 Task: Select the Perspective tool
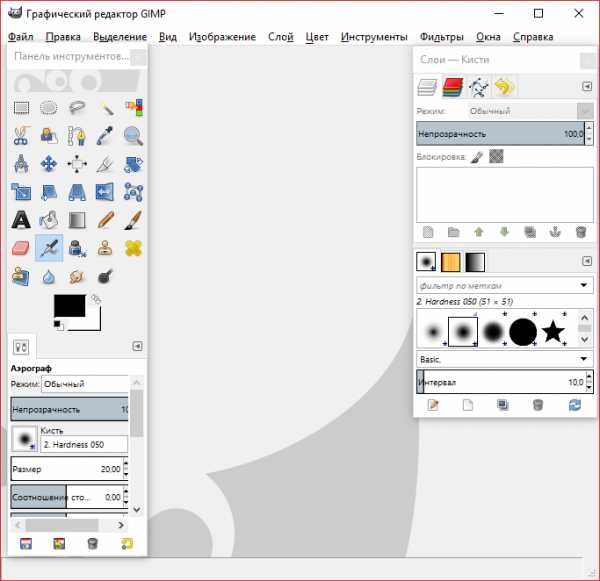(x=77, y=192)
